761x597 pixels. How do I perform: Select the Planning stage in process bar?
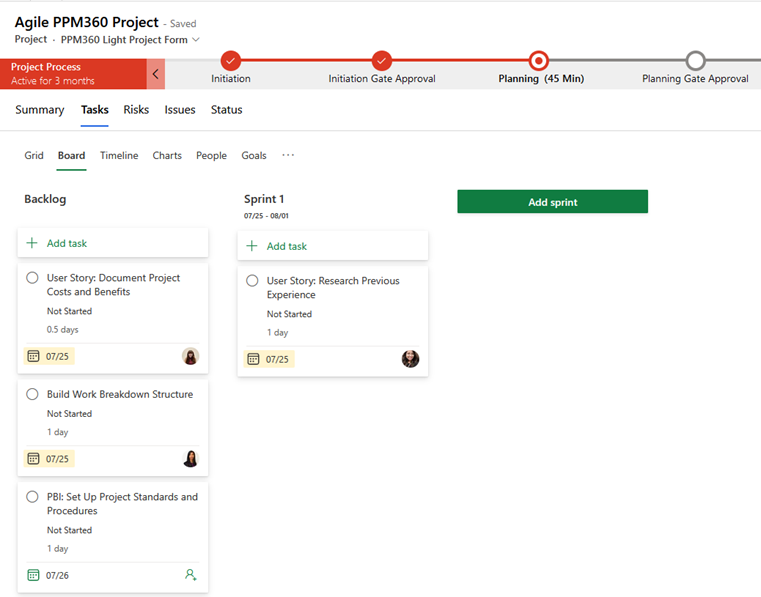(x=539, y=61)
